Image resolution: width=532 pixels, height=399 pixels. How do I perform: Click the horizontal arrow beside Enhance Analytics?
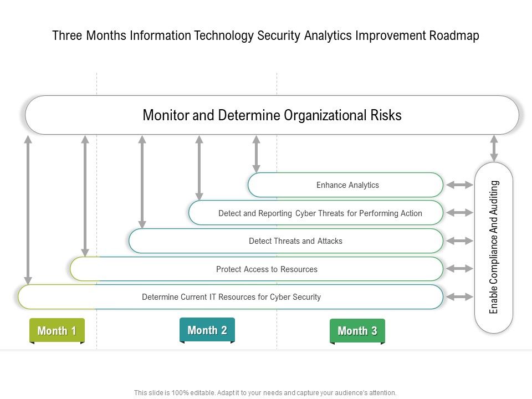[459, 185]
